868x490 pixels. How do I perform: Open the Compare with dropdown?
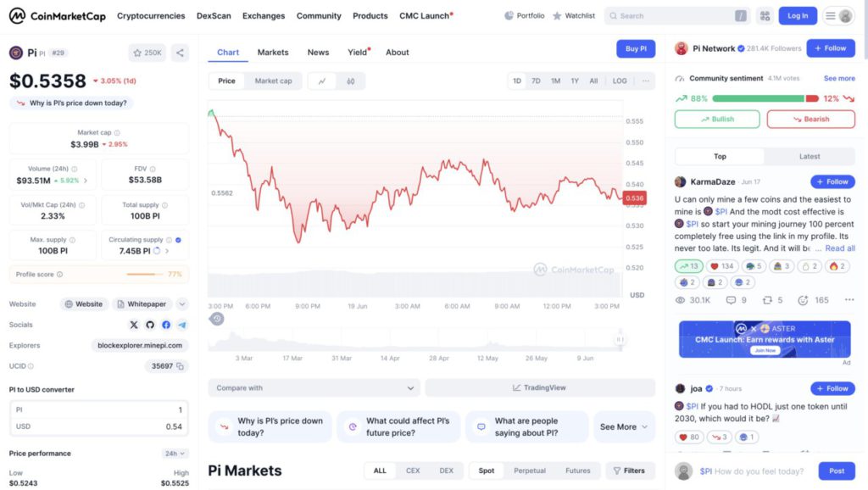tap(314, 388)
